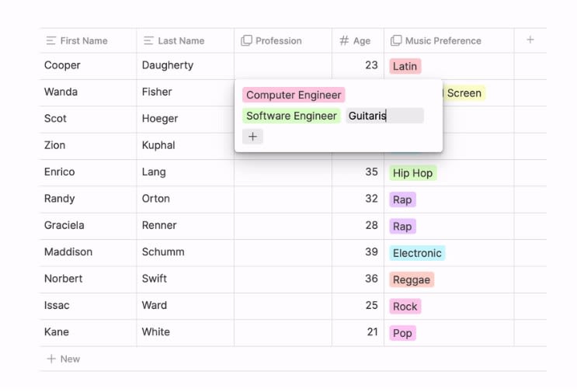577x392 pixels.
Task: Click the Reggae tag for Norbert
Action: tap(411, 279)
